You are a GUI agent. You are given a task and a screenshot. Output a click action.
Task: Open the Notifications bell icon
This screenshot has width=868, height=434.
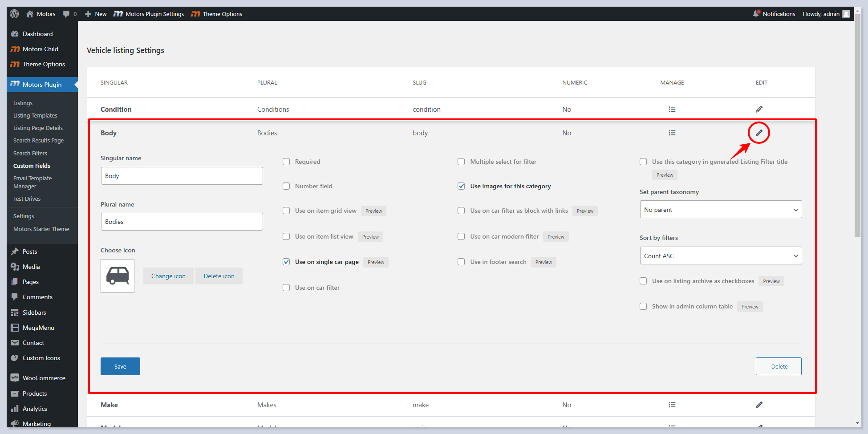[x=756, y=14]
